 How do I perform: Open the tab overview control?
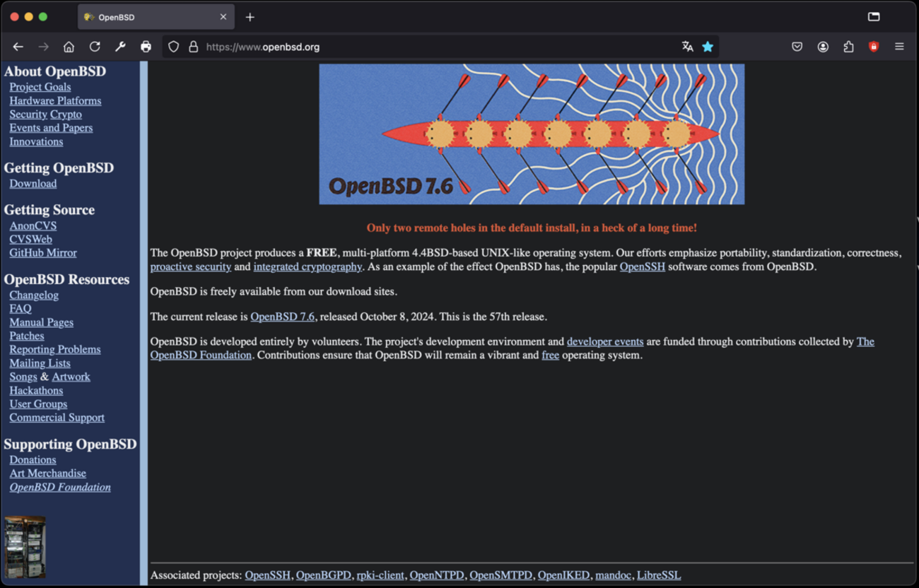[x=872, y=16]
